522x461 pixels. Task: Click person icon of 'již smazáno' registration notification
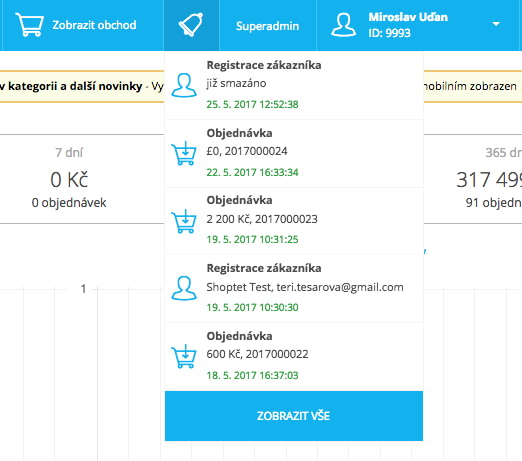click(x=184, y=85)
